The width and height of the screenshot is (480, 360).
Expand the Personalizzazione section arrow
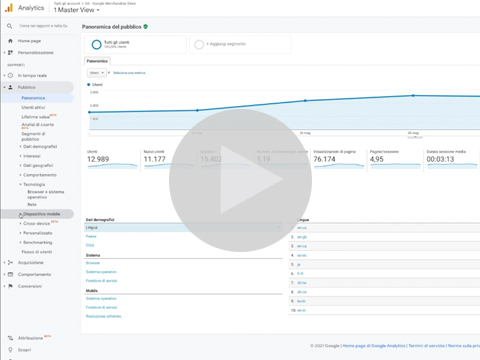coord(4,53)
